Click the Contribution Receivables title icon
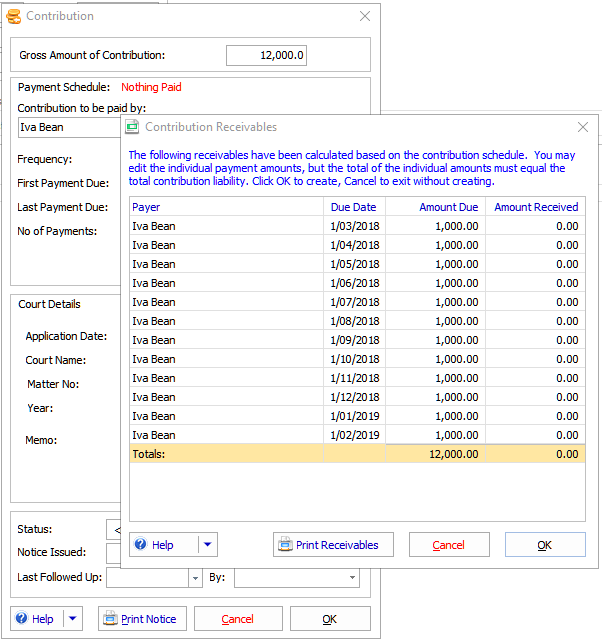 132,127
